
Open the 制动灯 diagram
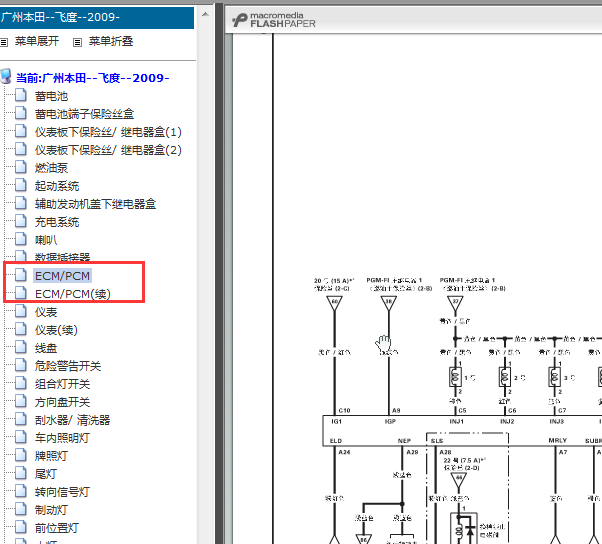coord(51,510)
